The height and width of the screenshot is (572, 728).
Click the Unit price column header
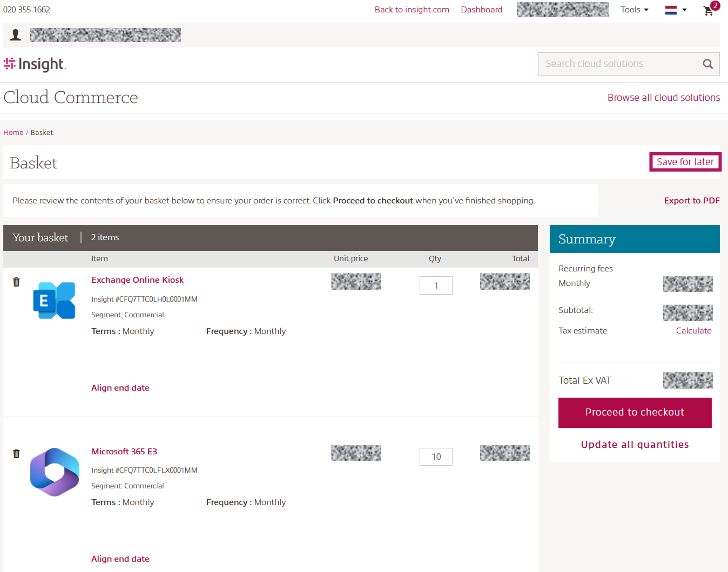coord(350,258)
